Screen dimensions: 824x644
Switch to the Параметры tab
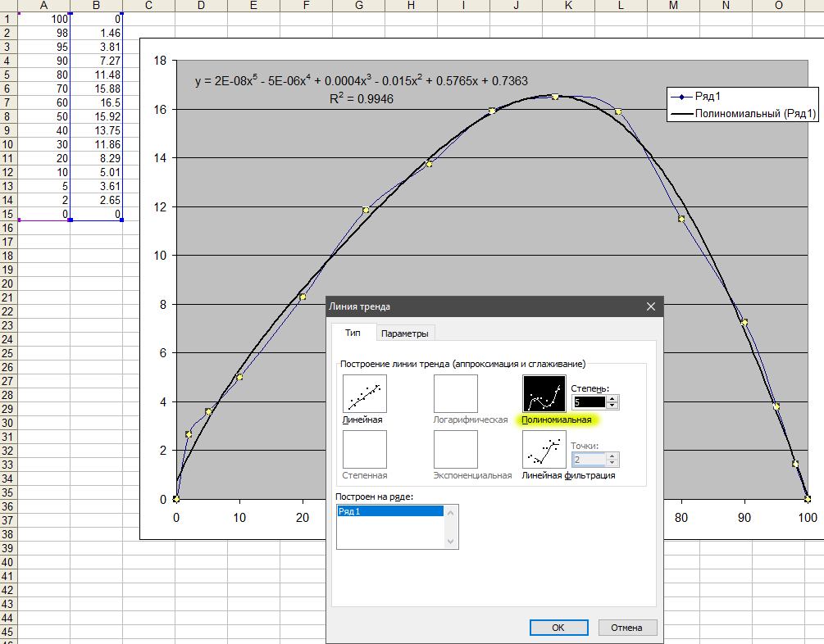405,333
